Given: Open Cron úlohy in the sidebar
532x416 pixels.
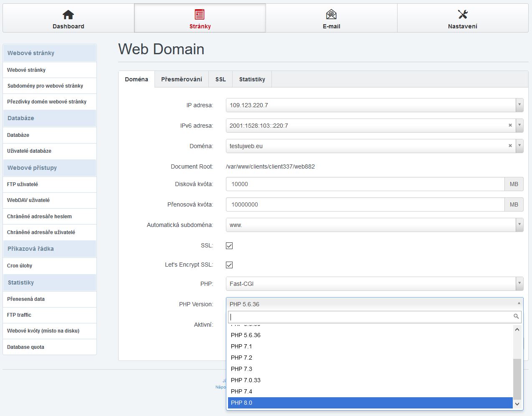Looking at the screenshot, I should point(20,266).
